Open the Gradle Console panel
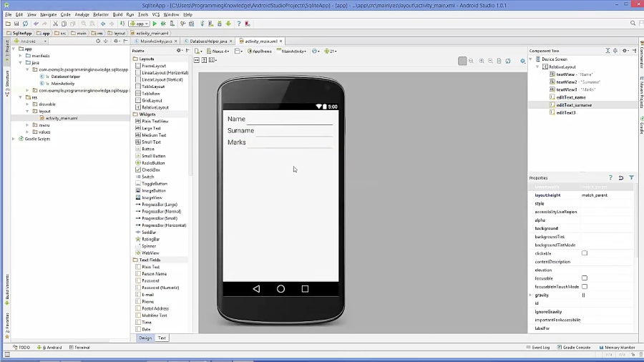The height and width of the screenshot is (362, 644). [576, 347]
